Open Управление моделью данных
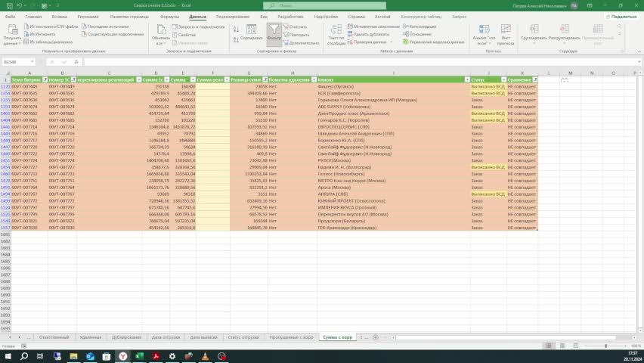 434,42
